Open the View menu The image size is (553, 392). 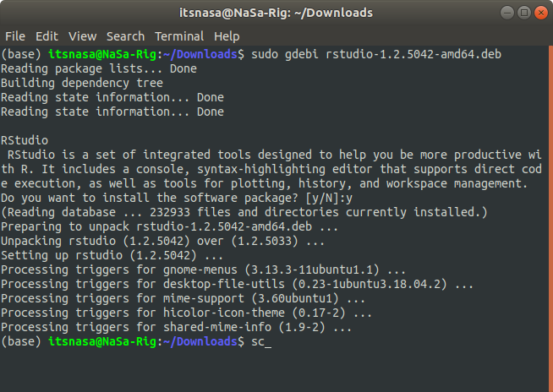pos(82,36)
